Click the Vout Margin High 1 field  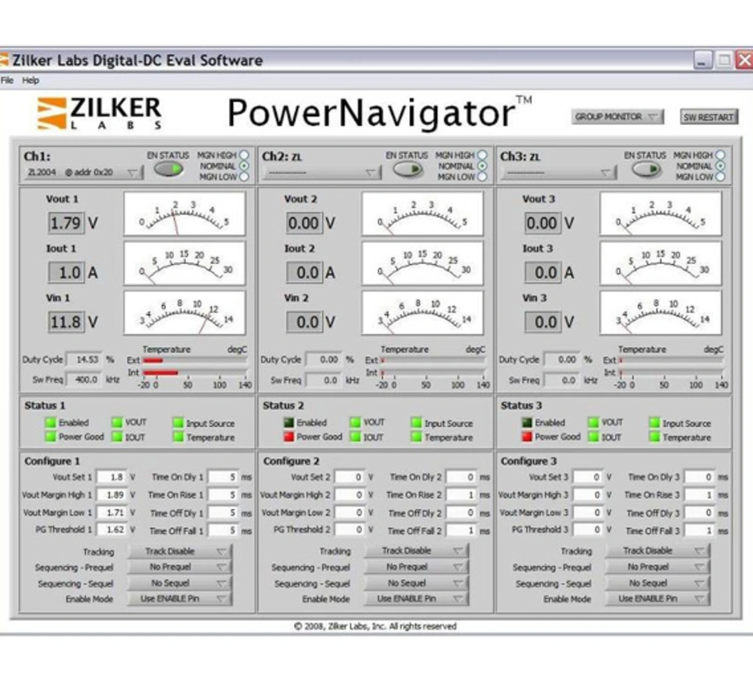[x=112, y=495]
